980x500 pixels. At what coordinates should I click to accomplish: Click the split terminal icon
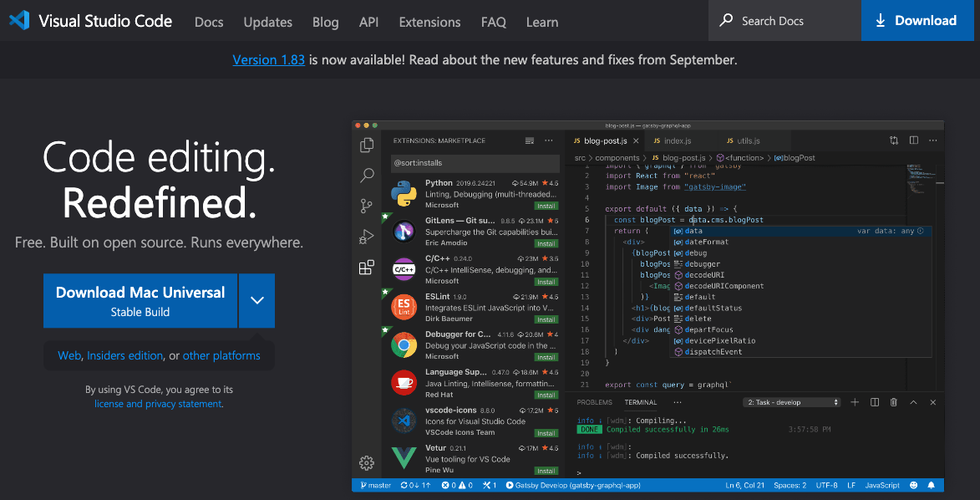point(875,401)
